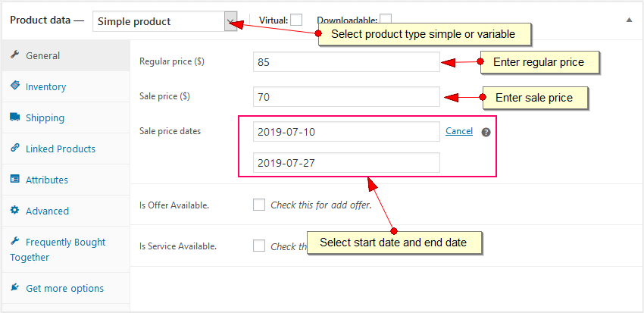Click the Linked Products chain icon
Image resolution: width=644 pixels, height=313 pixels.
coord(15,149)
